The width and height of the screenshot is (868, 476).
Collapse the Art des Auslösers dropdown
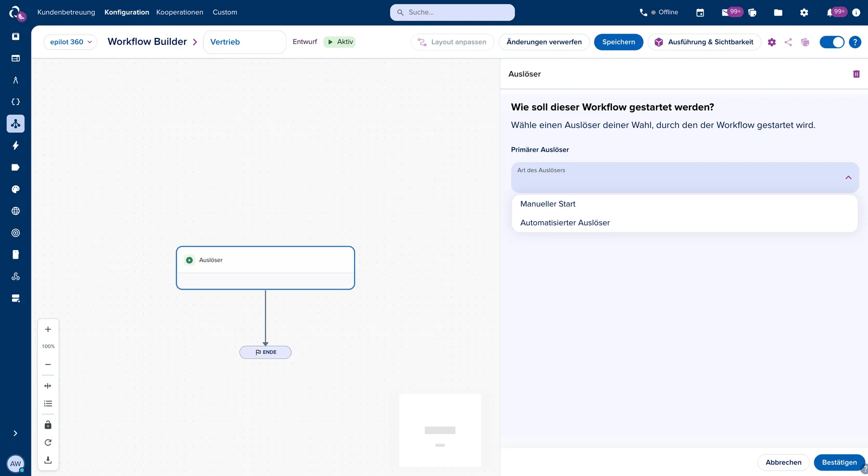click(848, 178)
